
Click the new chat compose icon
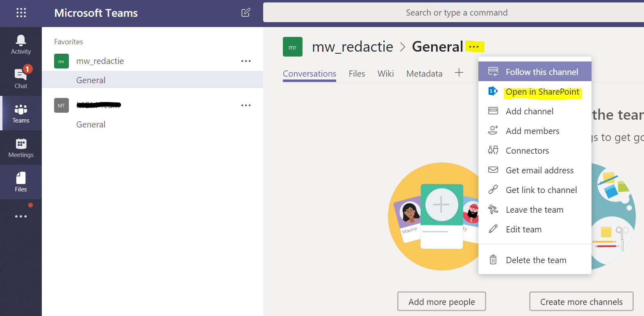pos(246,13)
